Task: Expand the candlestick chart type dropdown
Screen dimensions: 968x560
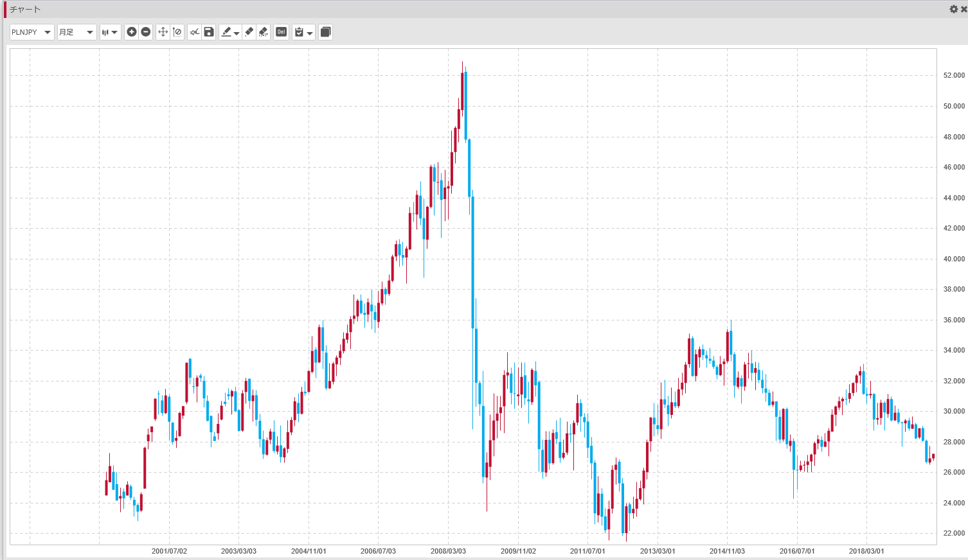Action: point(110,32)
